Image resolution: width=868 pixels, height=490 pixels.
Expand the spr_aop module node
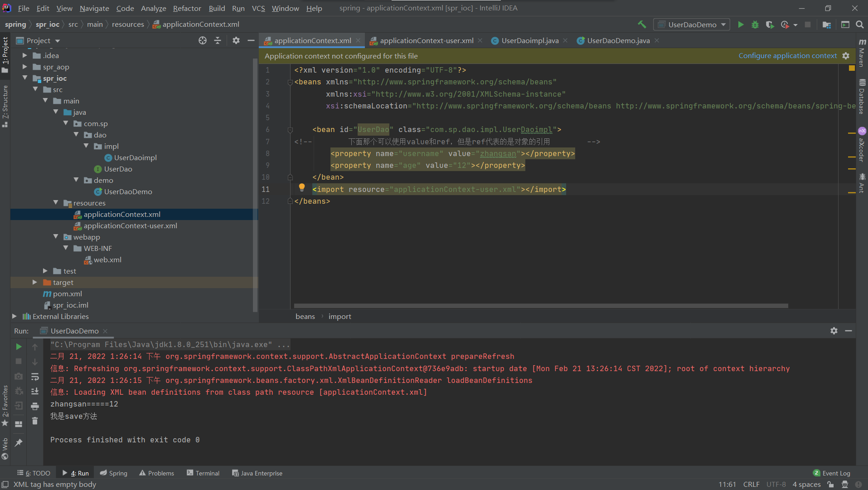pos(25,67)
